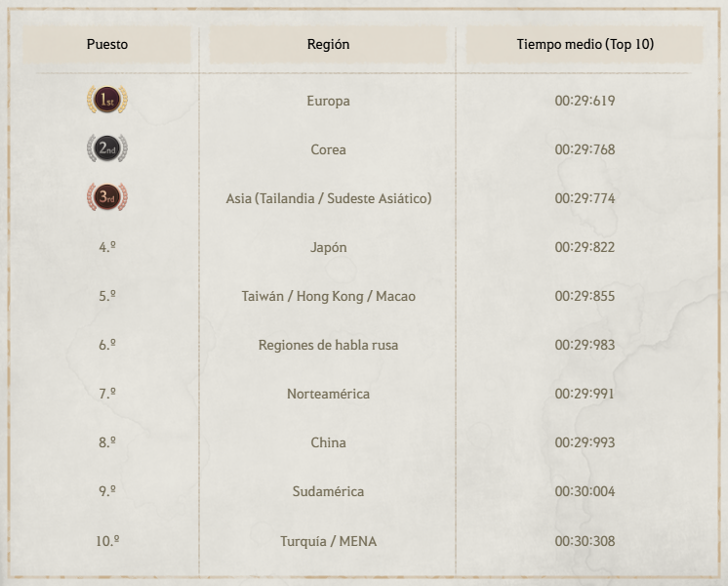The width and height of the screenshot is (728, 586).
Task: Click the 1st place gold medal icon
Action: click(x=107, y=101)
